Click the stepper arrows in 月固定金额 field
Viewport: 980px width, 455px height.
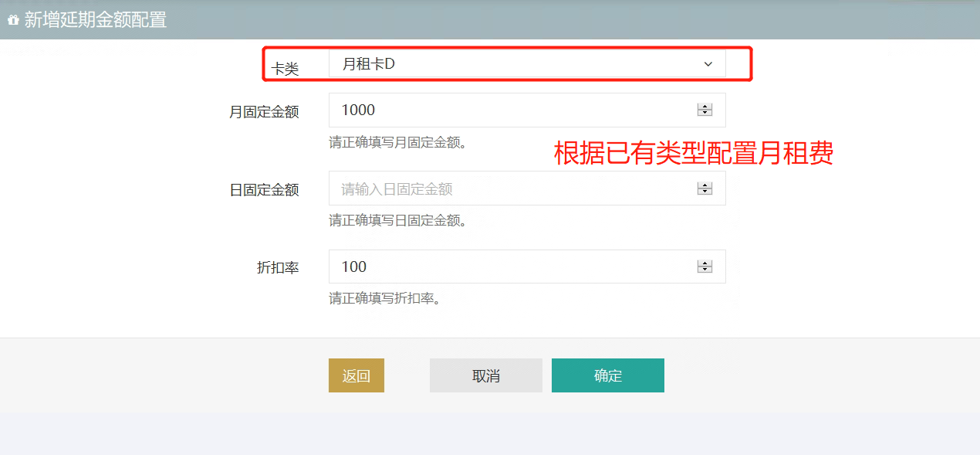coord(705,110)
